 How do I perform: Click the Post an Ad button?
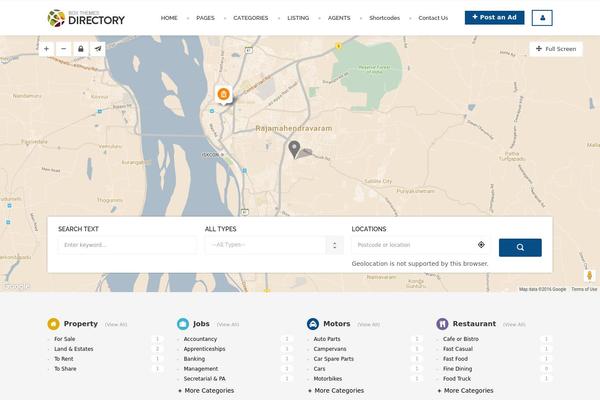tap(494, 18)
